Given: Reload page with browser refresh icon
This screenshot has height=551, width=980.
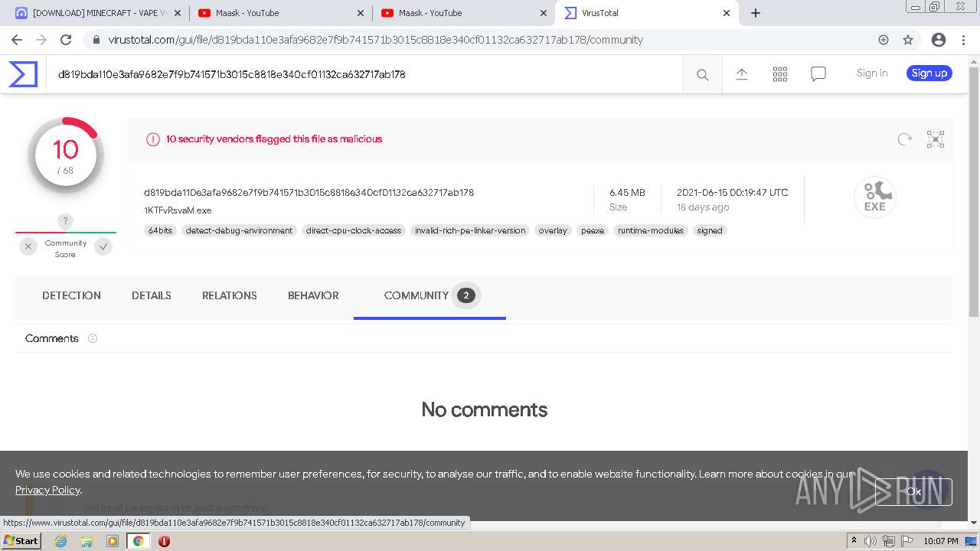Looking at the screenshot, I should click(66, 40).
